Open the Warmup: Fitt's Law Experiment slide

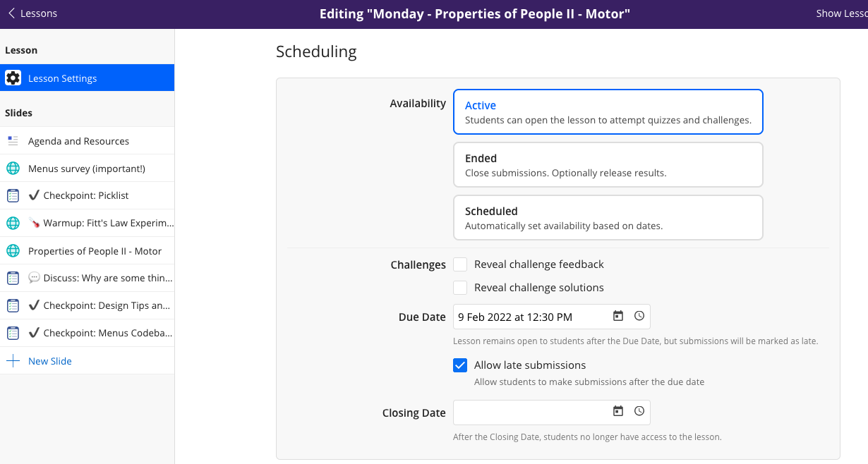tap(101, 224)
